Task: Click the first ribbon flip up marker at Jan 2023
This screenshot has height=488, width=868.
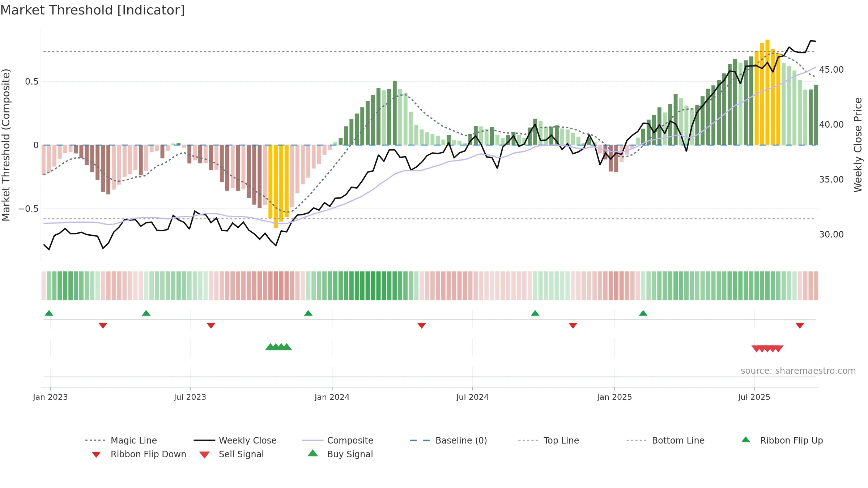Action: click(49, 313)
